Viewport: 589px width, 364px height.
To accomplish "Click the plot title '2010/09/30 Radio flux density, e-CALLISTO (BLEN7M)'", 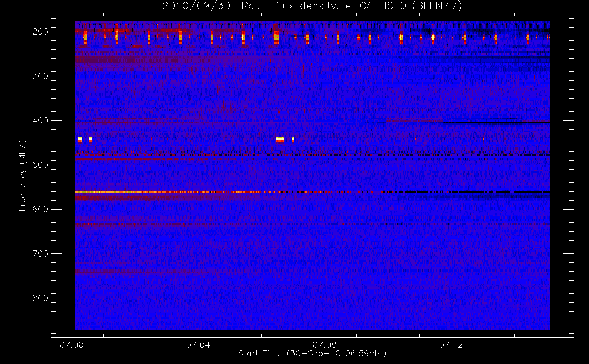I will [x=312, y=6].
